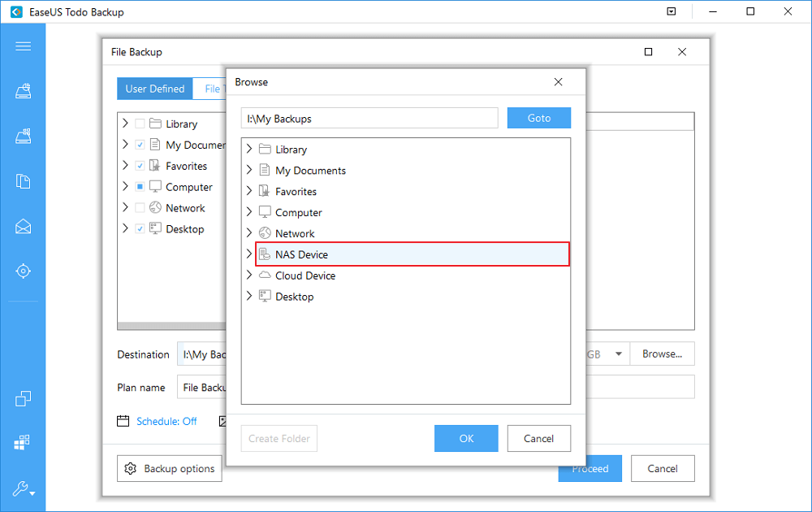Screen dimensions: 812x512
Task: Click the Network icon in File Backup tree
Action: (155, 207)
